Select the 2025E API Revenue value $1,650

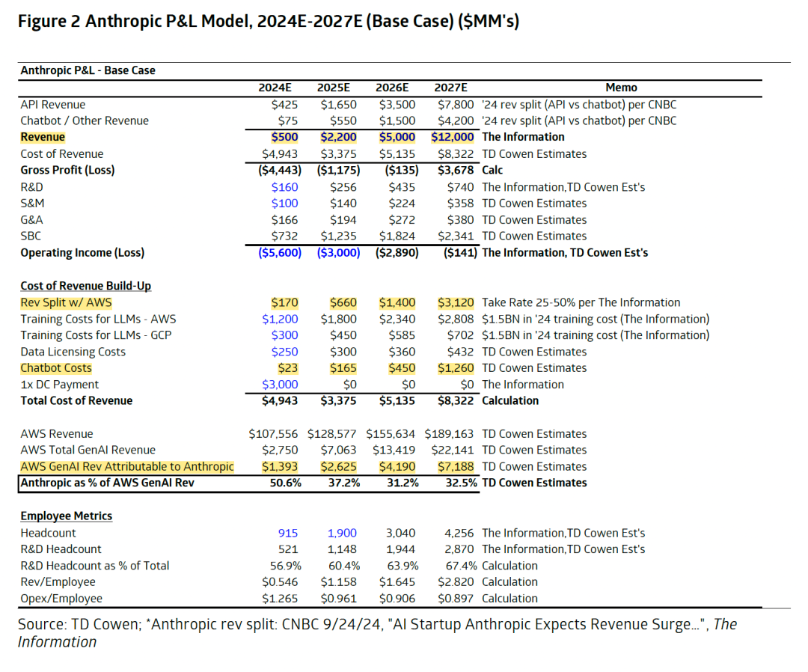[x=338, y=105]
